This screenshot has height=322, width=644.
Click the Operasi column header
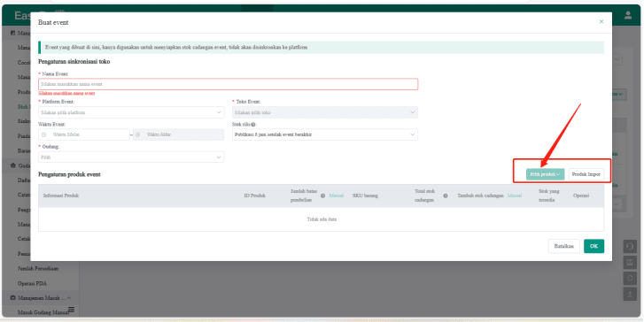[581, 195]
